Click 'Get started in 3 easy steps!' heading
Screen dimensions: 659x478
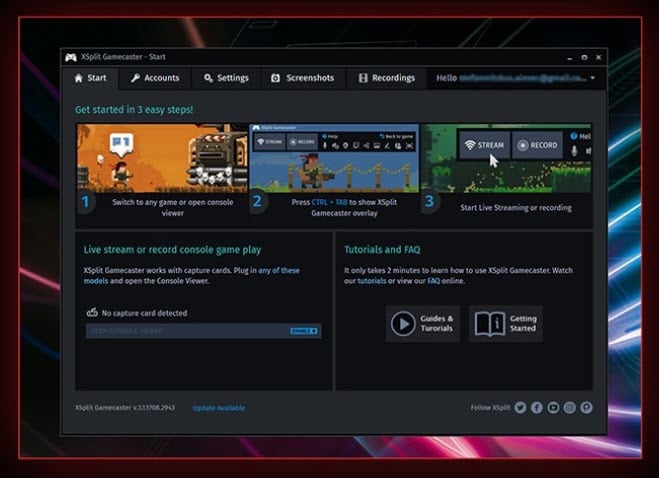point(134,110)
